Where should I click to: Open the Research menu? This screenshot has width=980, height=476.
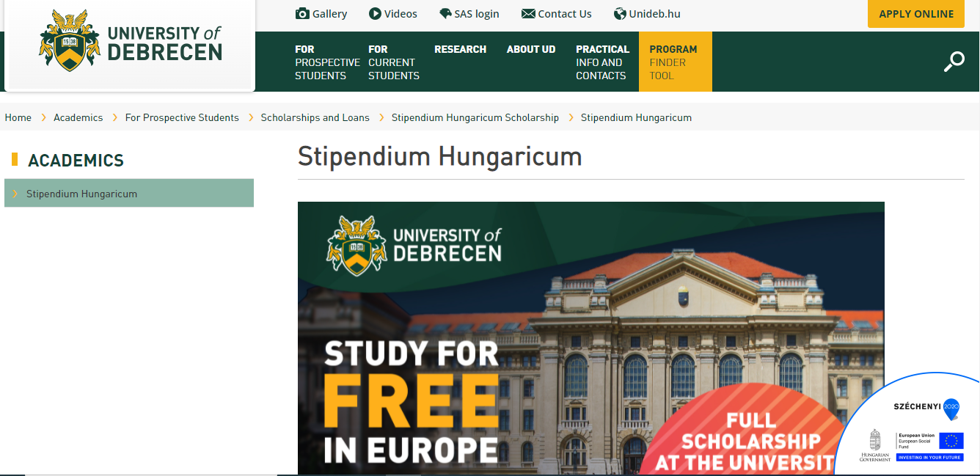pos(460,49)
